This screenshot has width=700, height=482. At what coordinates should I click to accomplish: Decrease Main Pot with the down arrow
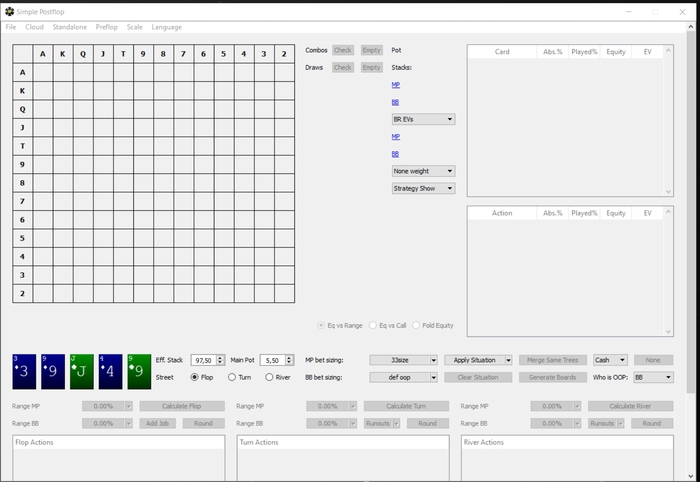289,362
